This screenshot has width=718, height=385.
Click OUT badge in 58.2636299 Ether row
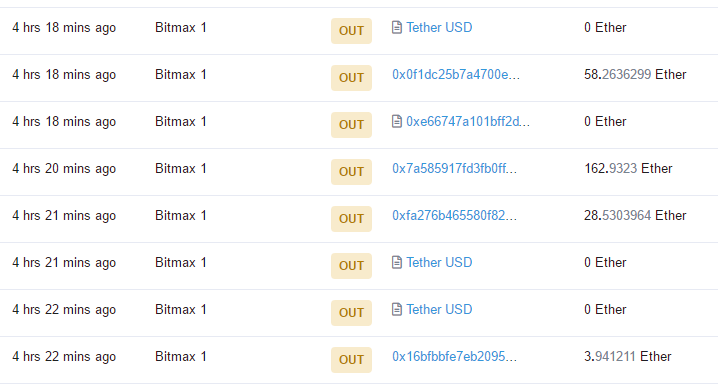(351, 78)
